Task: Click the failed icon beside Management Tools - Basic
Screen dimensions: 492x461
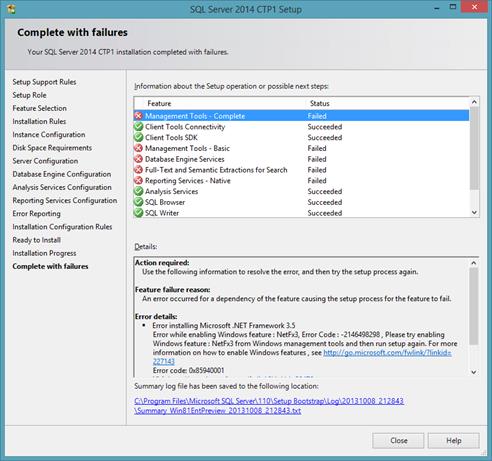Action: coord(138,148)
